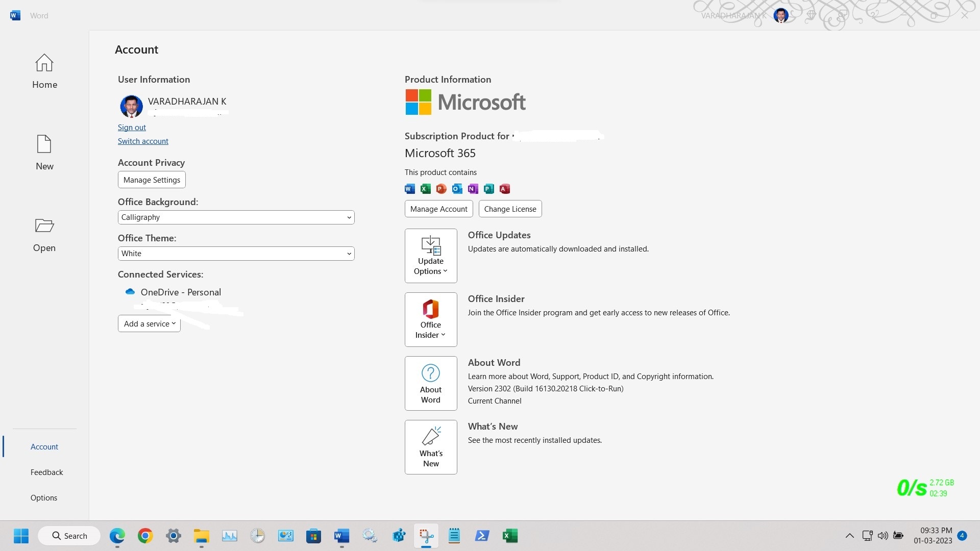Open the Microsoft Edge taskbar icon
This screenshot has height=551, width=980.
[117, 536]
